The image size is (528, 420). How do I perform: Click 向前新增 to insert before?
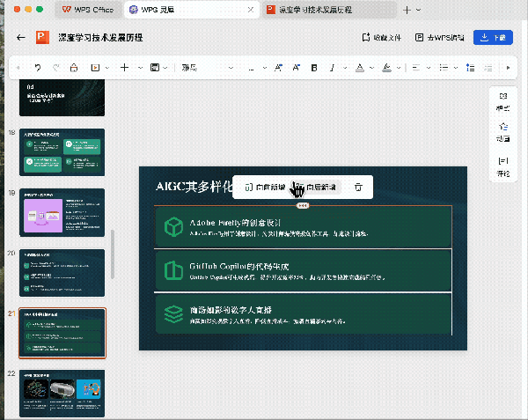[265, 187]
